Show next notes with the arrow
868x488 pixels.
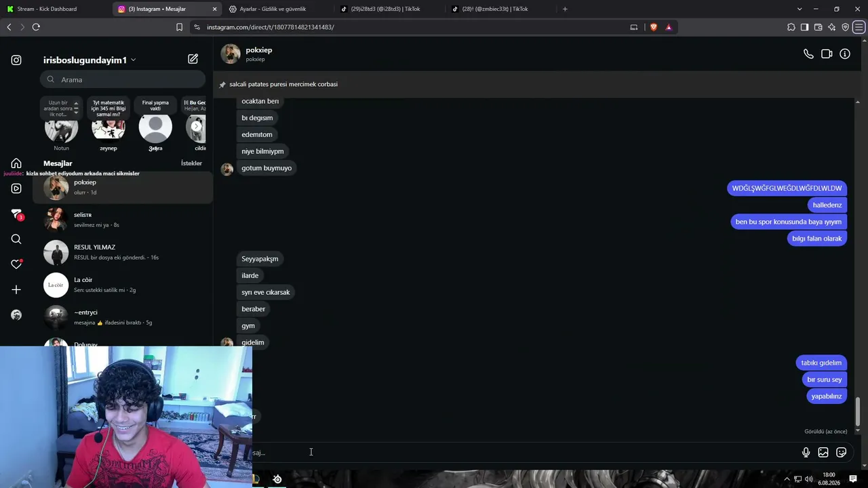[x=196, y=126]
